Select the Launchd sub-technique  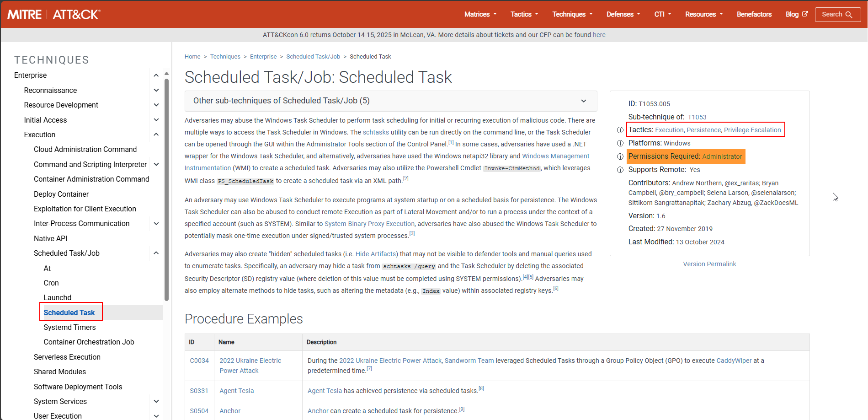pyautogui.click(x=58, y=297)
